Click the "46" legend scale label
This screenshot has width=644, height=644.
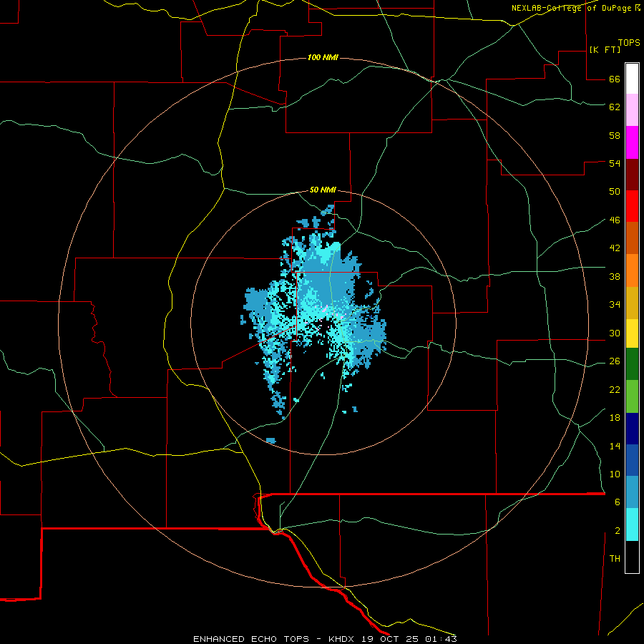pos(615,220)
